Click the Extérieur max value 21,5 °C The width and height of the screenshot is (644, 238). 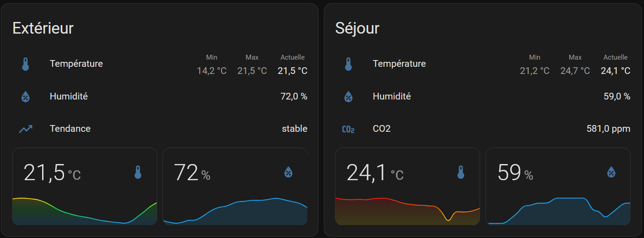pos(252,71)
